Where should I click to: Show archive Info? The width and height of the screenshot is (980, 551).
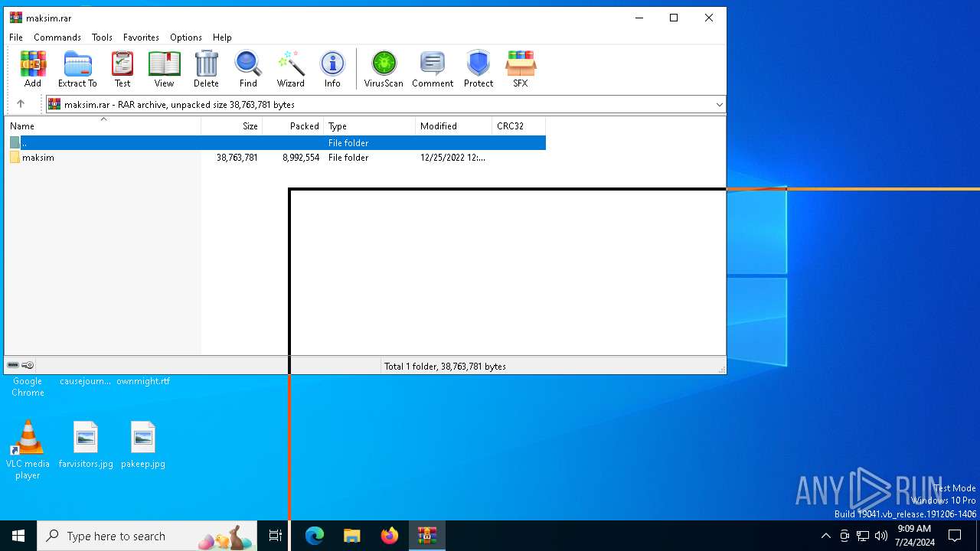click(x=332, y=70)
